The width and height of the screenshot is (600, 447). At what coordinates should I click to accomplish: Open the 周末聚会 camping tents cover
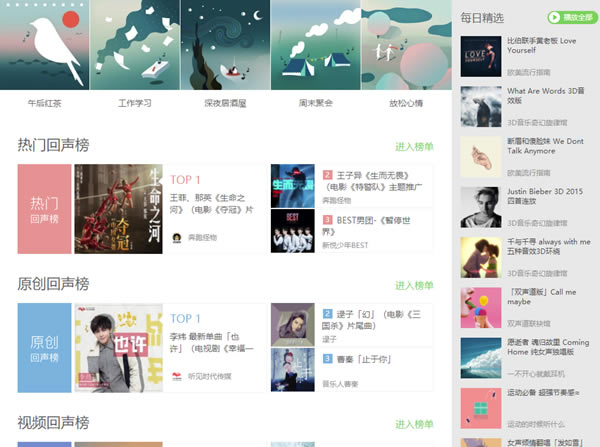pos(315,45)
